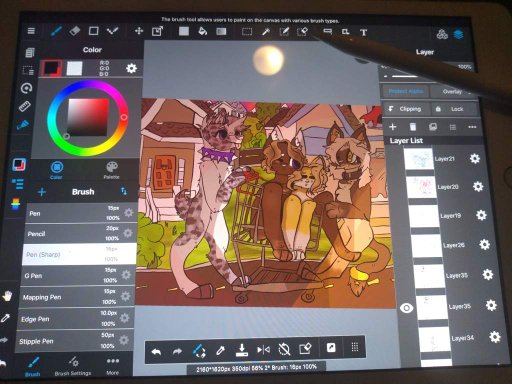Switch to the Palette tab
The image size is (512, 384).
pos(112,170)
